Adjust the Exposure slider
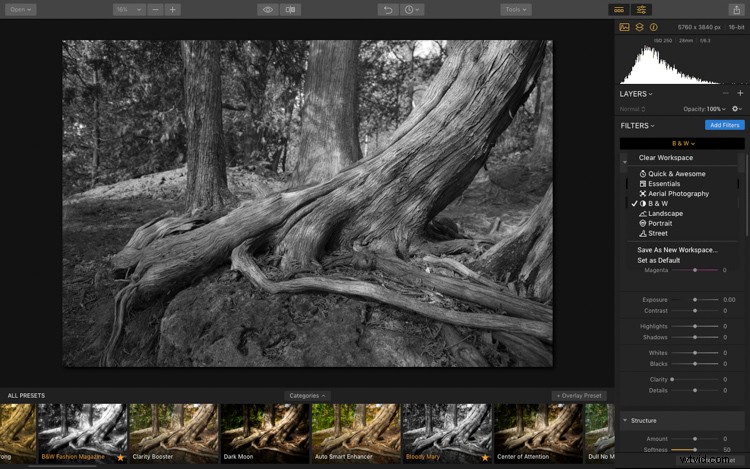The width and height of the screenshot is (750, 469). pos(695,300)
